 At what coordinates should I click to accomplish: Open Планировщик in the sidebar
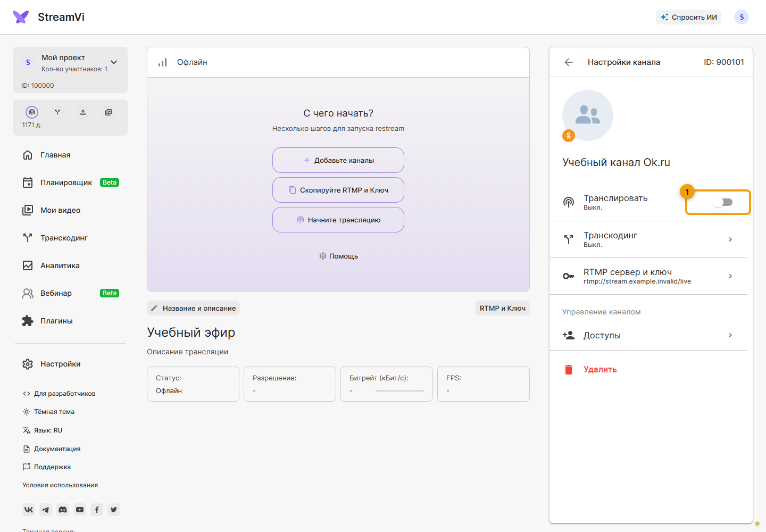tap(70, 182)
